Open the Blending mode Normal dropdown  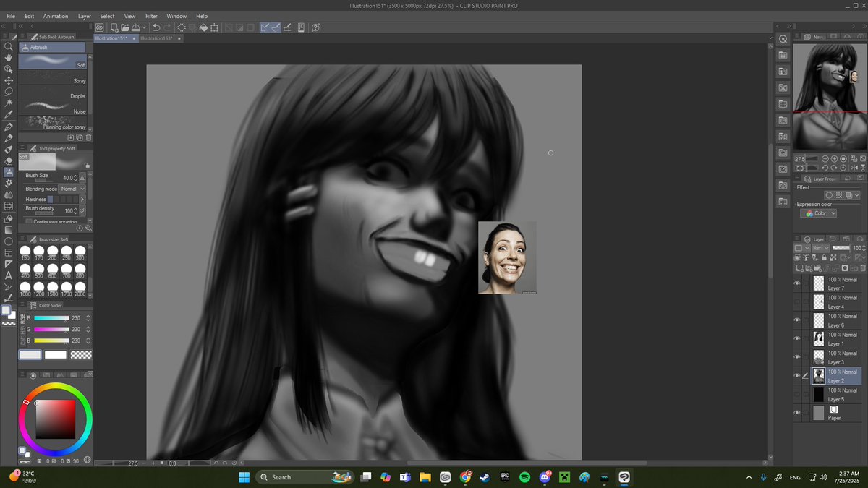tap(72, 189)
